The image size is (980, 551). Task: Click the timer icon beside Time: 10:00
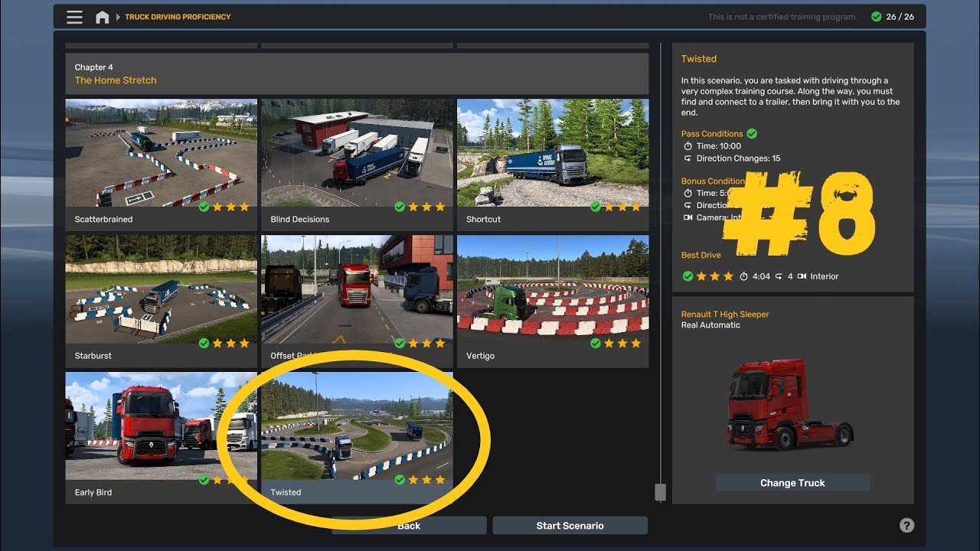688,146
